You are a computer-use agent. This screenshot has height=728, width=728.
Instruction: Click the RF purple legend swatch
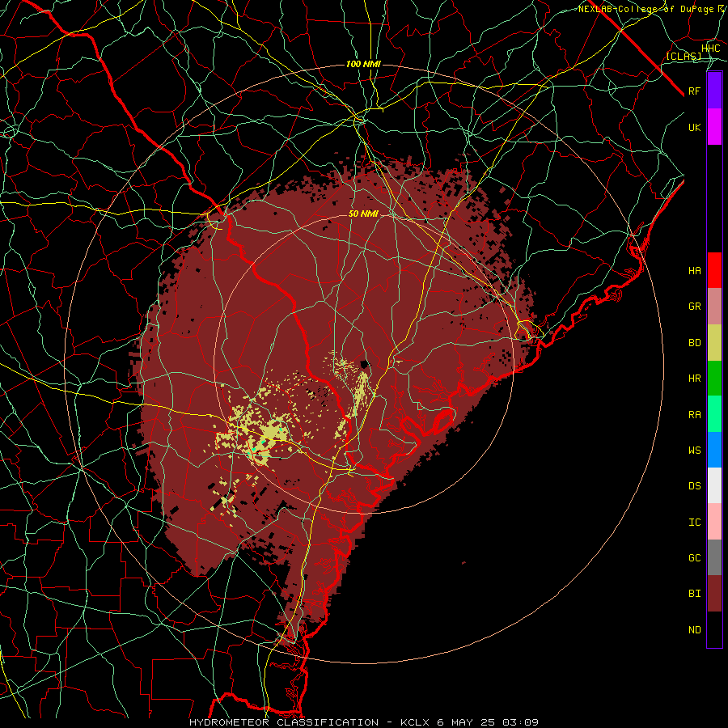coord(714,91)
